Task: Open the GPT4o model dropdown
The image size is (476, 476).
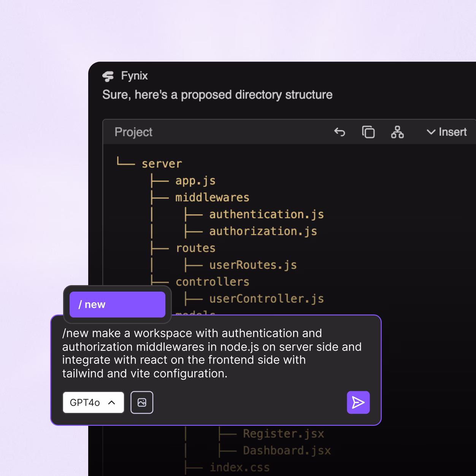Action: tap(93, 402)
